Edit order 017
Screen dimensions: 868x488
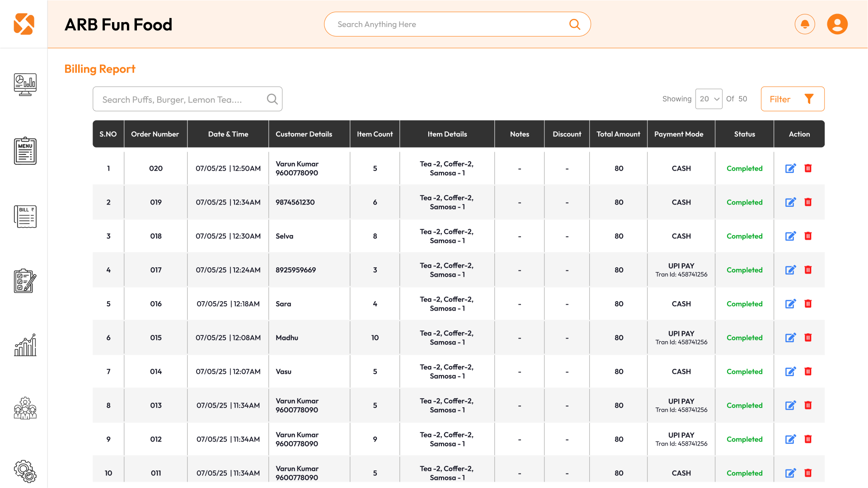click(790, 270)
